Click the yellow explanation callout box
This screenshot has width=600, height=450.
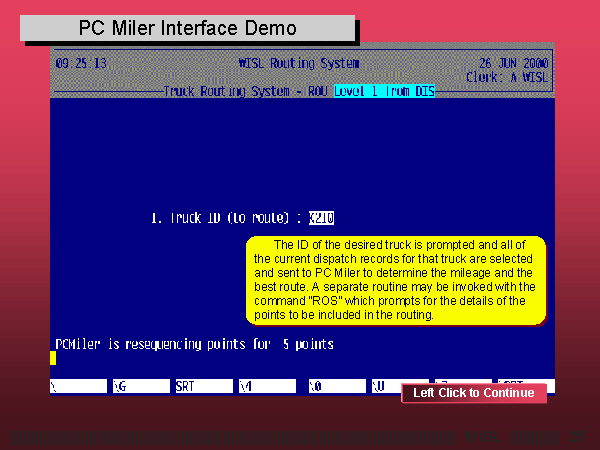point(396,280)
